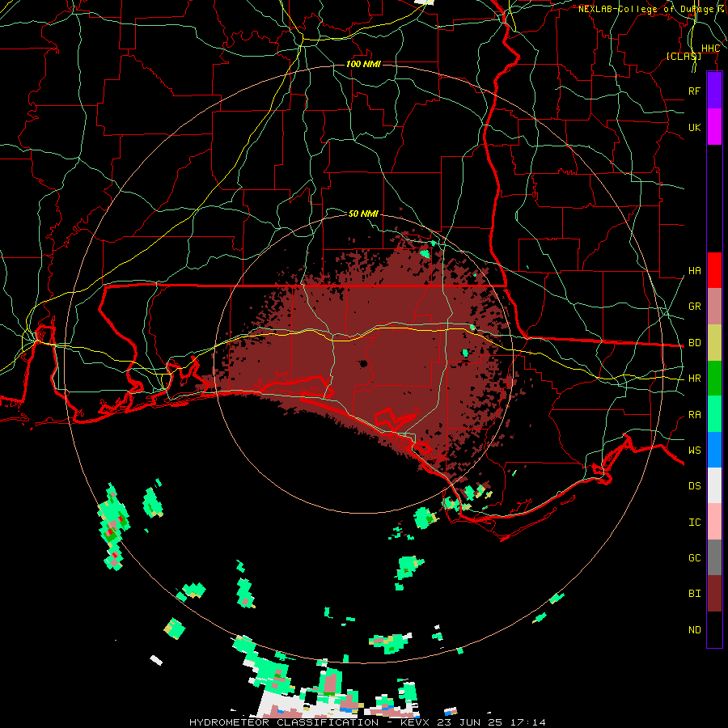The height and width of the screenshot is (728, 728).
Task: Click the RF purple legend swatch
Action: (x=714, y=91)
